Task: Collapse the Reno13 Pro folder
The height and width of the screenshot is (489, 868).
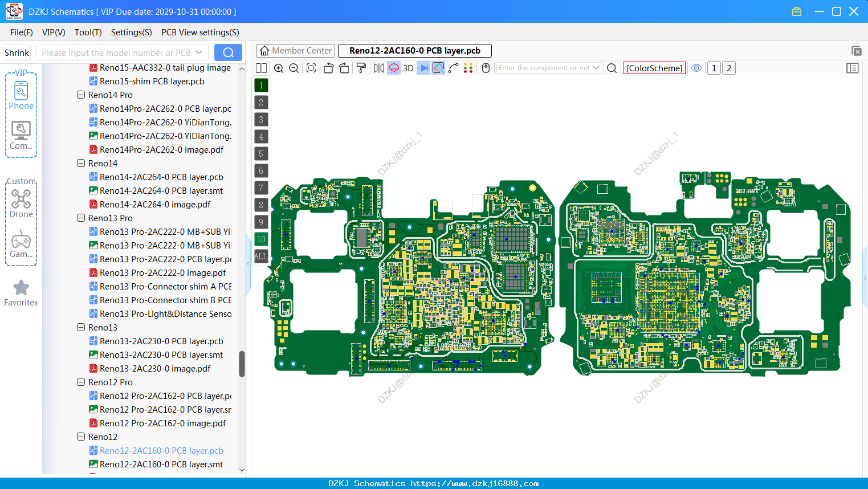Action: (81, 218)
